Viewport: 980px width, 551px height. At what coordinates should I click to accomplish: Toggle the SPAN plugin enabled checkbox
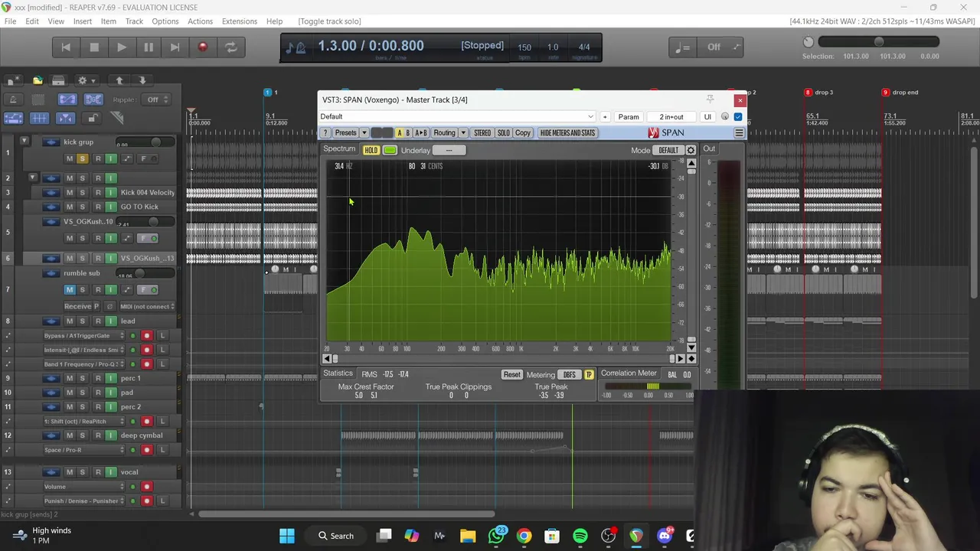tap(738, 117)
